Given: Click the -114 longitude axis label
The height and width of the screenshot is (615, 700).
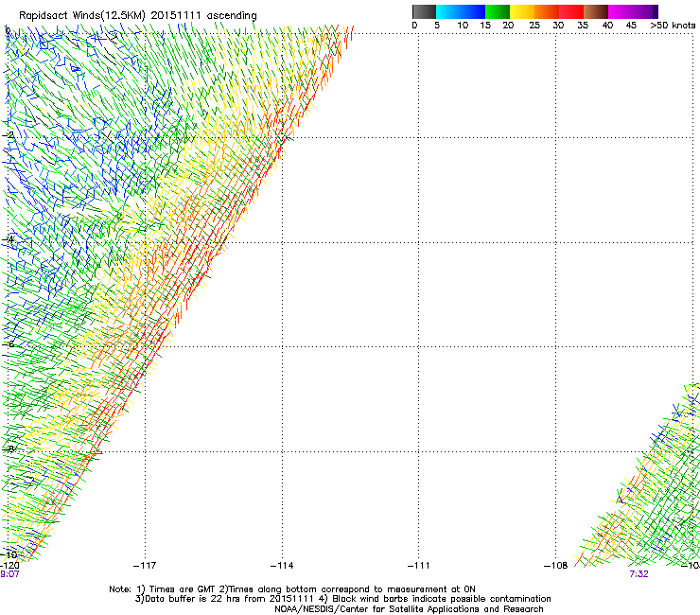Looking at the screenshot, I should point(282,566).
